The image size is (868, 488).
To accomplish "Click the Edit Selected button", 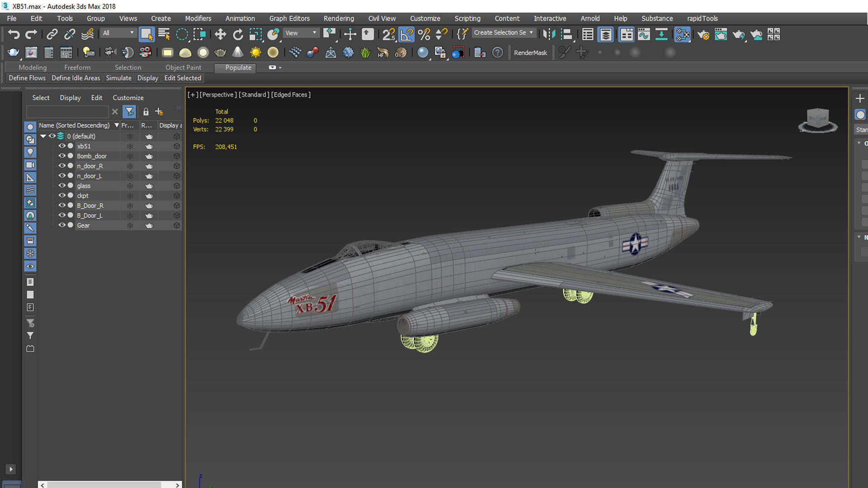I will (183, 78).
